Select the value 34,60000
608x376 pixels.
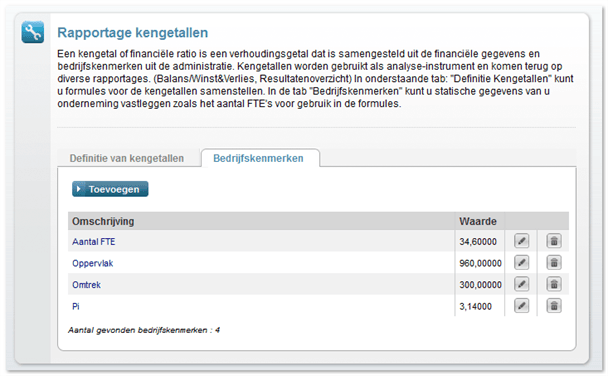[478, 242]
